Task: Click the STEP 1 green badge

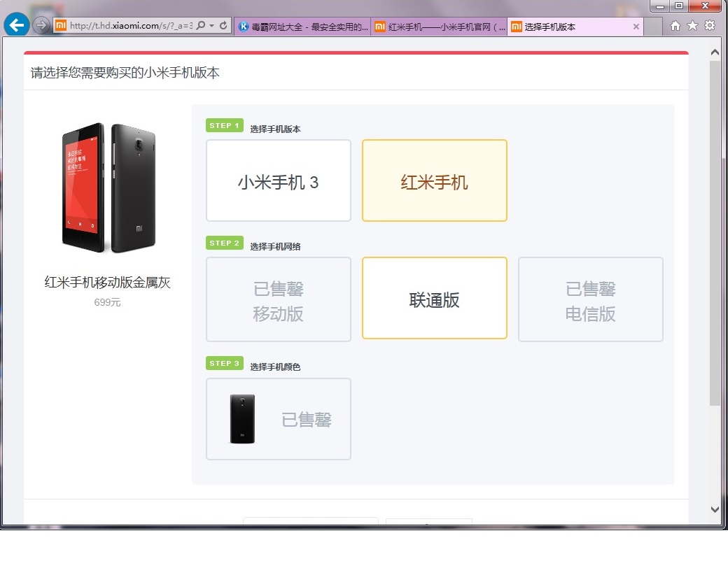Action: [224, 125]
